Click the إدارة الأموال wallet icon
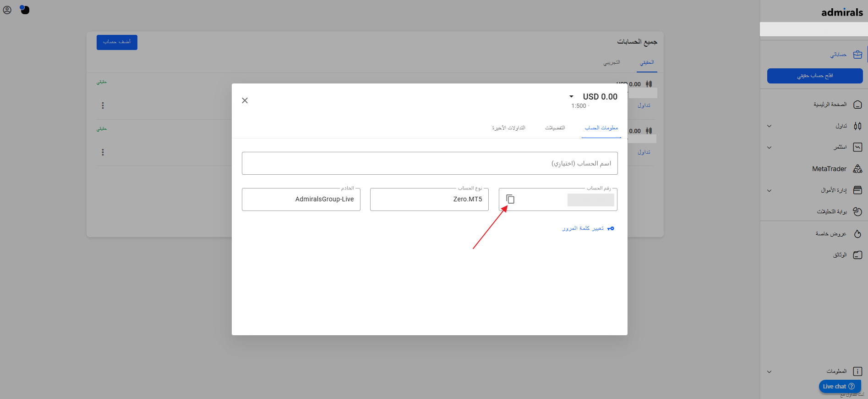 click(857, 190)
